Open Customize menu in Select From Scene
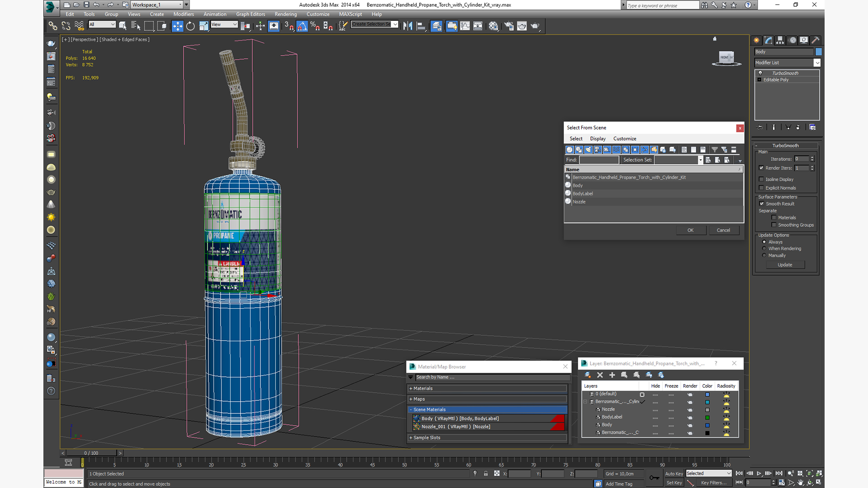Image resolution: width=868 pixels, height=488 pixels. point(625,139)
